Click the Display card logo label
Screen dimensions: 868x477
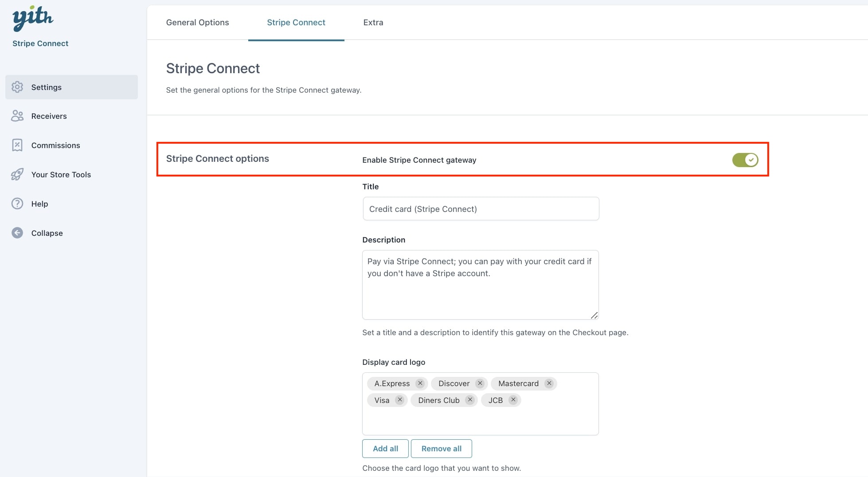click(x=394, y=362)
